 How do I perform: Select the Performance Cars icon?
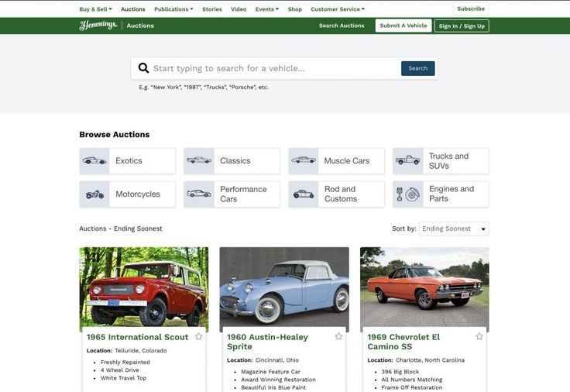pyautogui.click(x=199, y=194)
